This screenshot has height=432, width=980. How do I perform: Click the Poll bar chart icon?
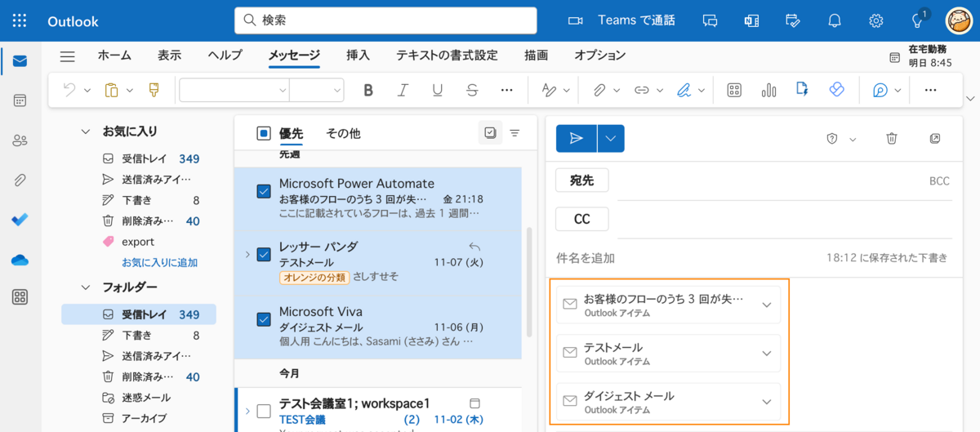pos(768,90)
